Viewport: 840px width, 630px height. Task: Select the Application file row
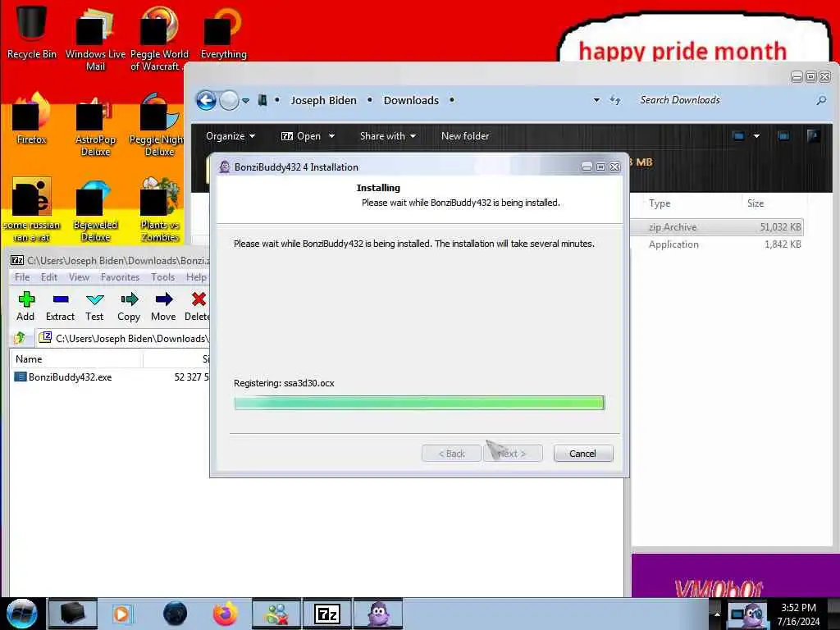[x=718, y=244]
